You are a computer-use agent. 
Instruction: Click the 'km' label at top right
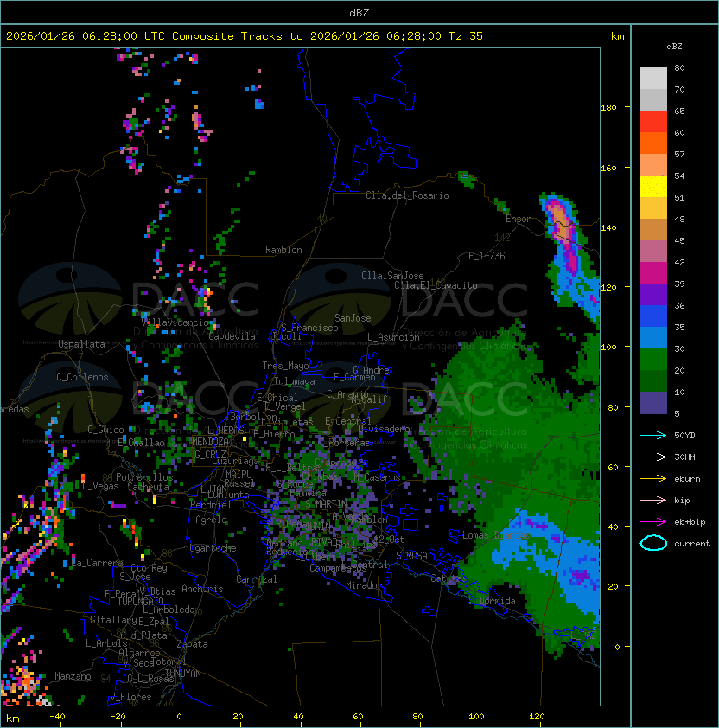click(617, 36)
